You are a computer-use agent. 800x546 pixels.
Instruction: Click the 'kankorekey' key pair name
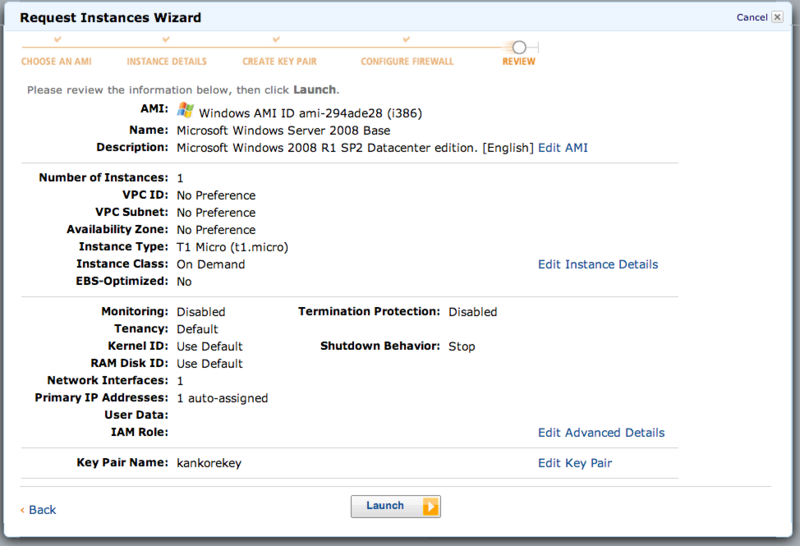[209, 463]
